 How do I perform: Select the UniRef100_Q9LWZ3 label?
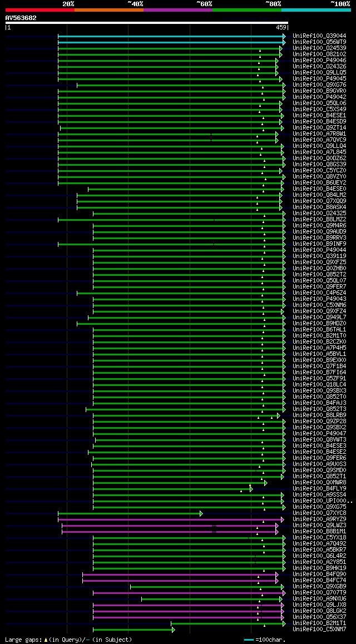[x=319, y=526]
